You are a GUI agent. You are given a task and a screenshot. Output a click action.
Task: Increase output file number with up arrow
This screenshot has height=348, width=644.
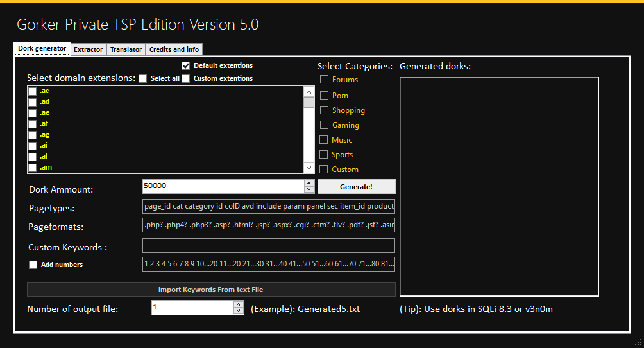[x=238, y=304]
